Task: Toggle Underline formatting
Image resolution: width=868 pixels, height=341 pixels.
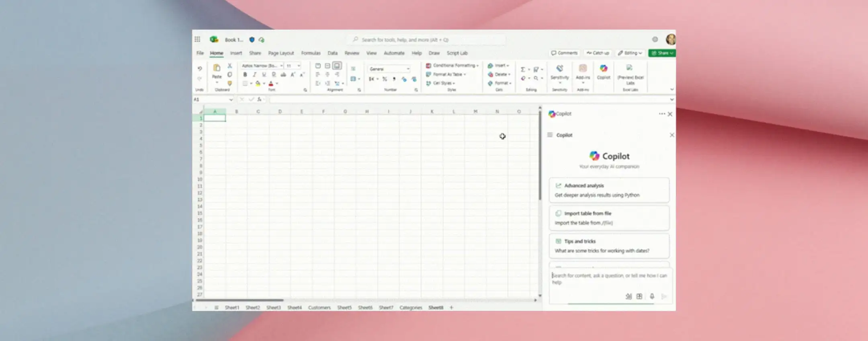Action: point(264,74)
